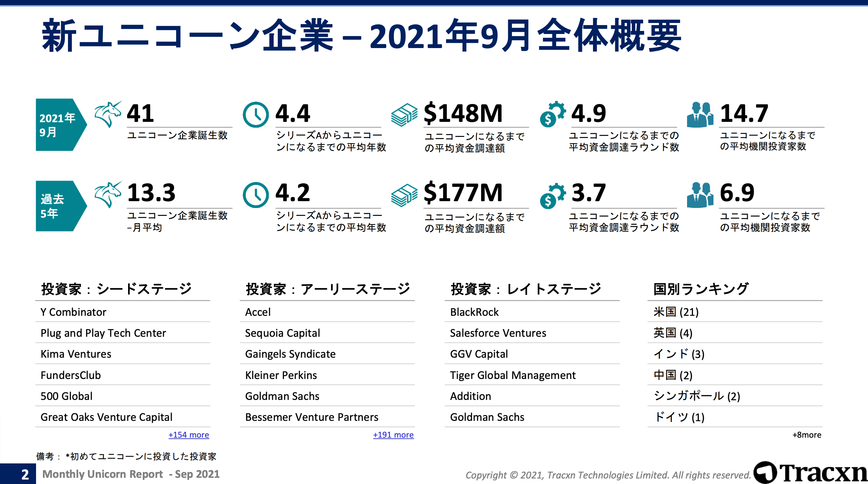The image size is (868, 484).
Task: Open the +191 more link
Action: tap(393, 435)
